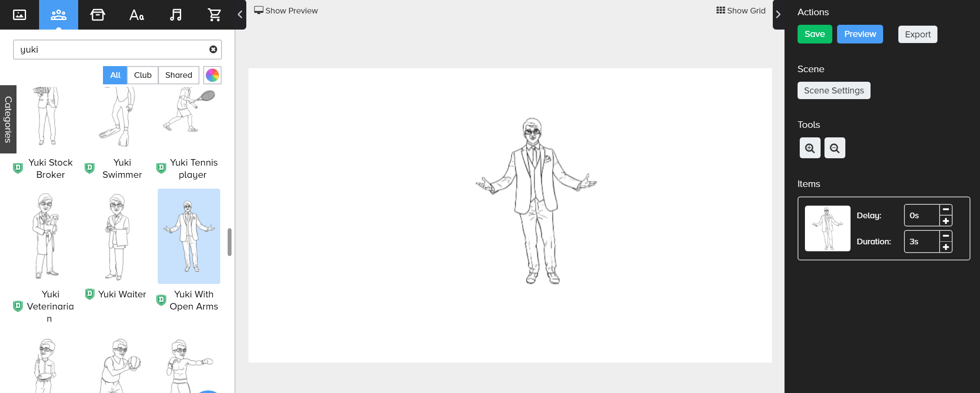Increase the Duration value with plus

tap(946, 247)
